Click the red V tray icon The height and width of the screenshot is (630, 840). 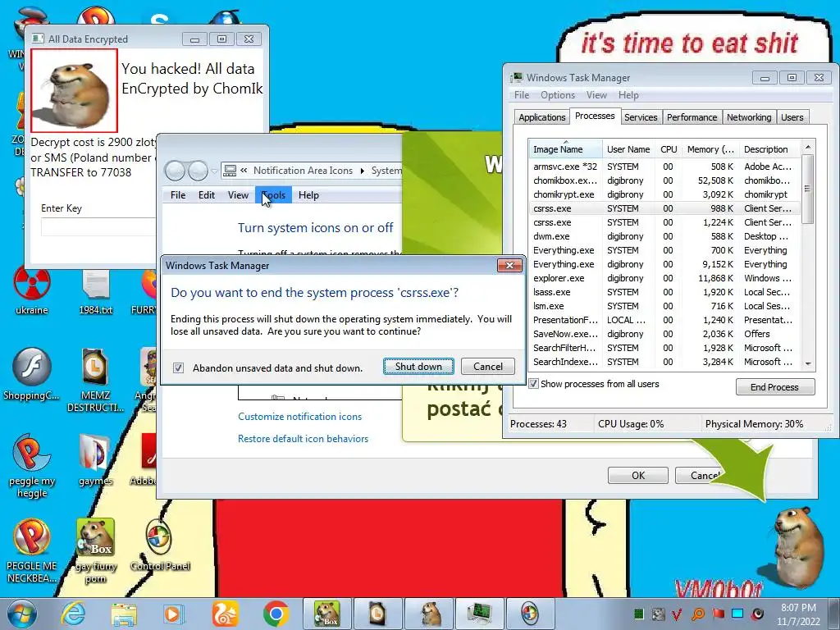pos(677,614)
